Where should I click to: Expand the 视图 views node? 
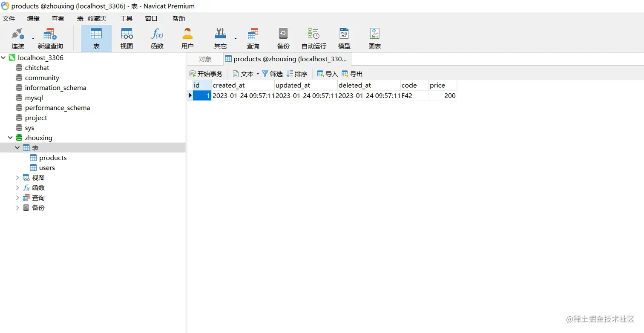(17, 178)
